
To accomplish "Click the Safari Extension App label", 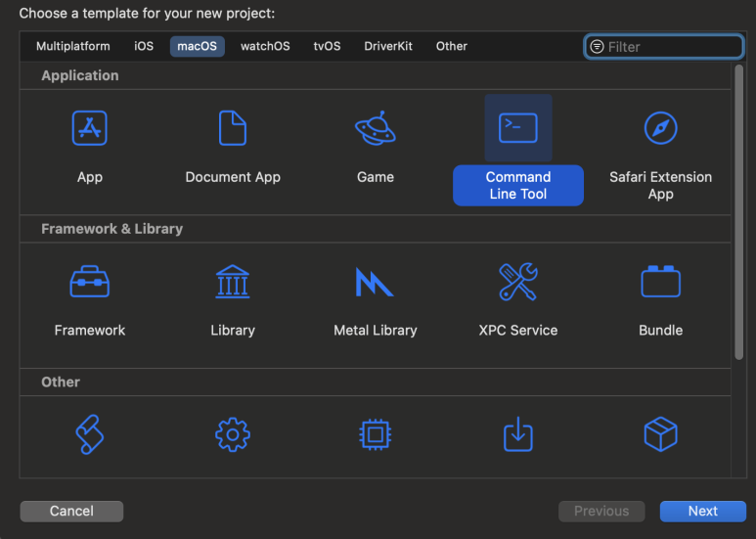I will click(x=660, y=185).
